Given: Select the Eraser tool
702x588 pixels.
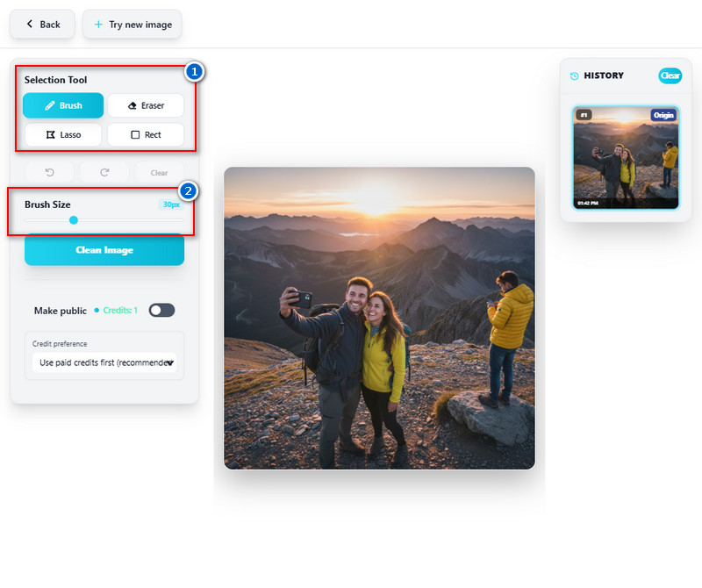Looking at the screenshot, I should pyautogui.click(x=146, y=105).
